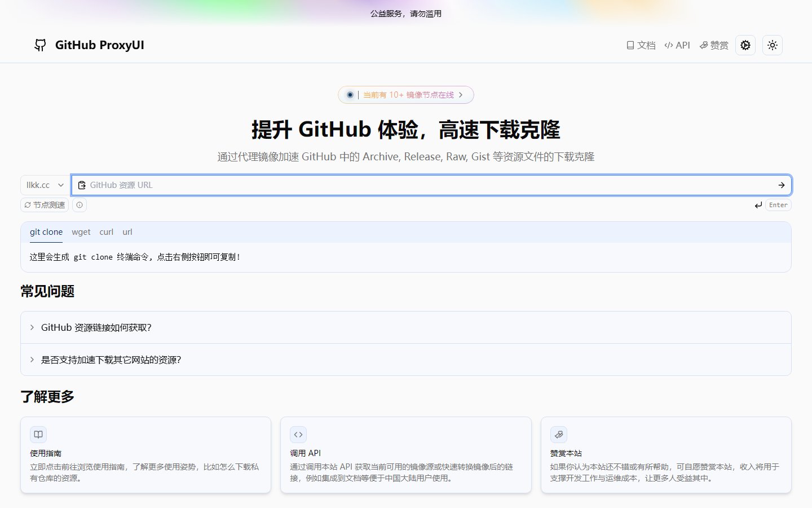Screen dimensions: 812x508
Task: Open the API link in header
Action: coord(677,45)
